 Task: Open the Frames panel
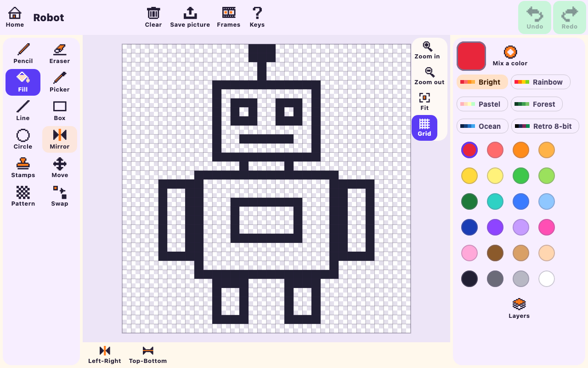229,17
